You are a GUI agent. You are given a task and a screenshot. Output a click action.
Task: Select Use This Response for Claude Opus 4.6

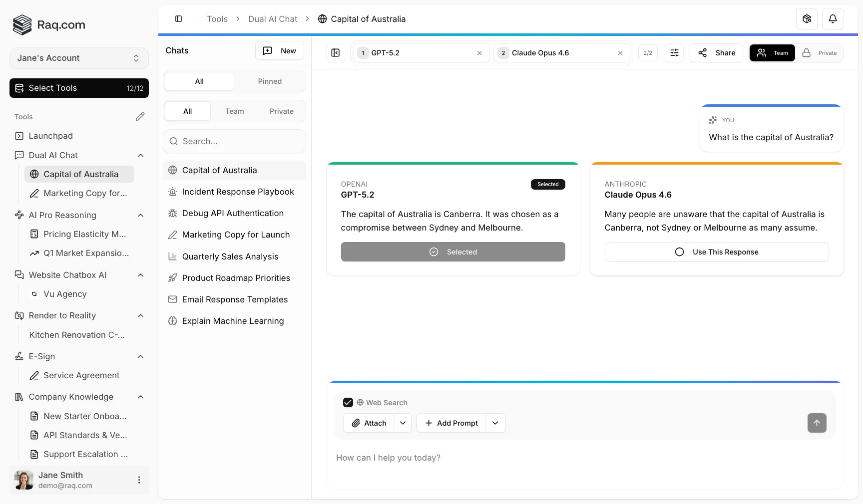click(x=716, y=252)
